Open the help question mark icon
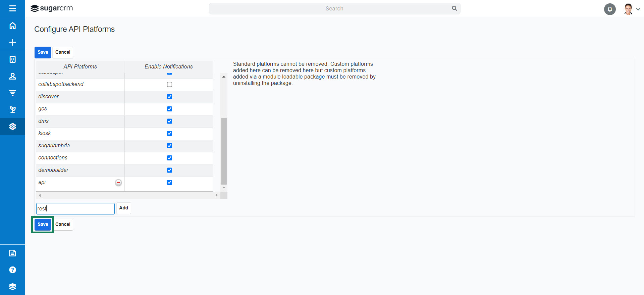Image resolution: width=644 pixels, height=295 pixels. [12, 270]
